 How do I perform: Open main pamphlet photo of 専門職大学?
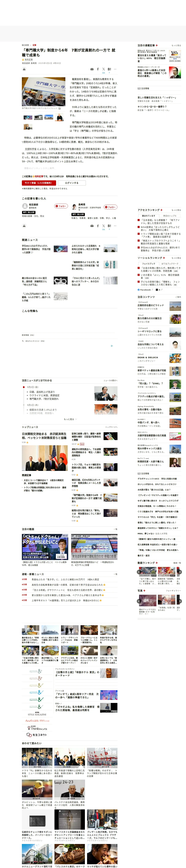[x=44, y=92]
